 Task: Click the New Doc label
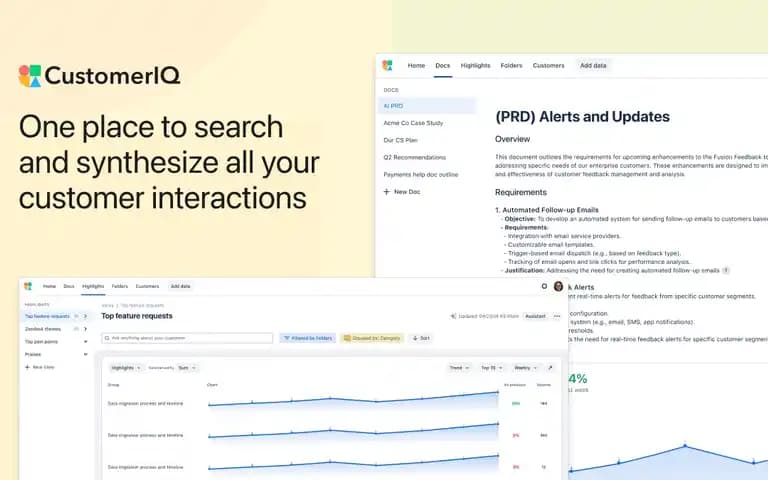click(x=407, y=192)
